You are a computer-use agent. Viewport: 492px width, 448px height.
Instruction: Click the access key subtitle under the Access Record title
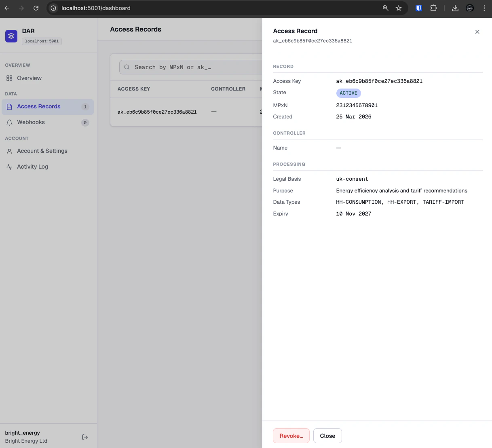click(x=313, y=41)
